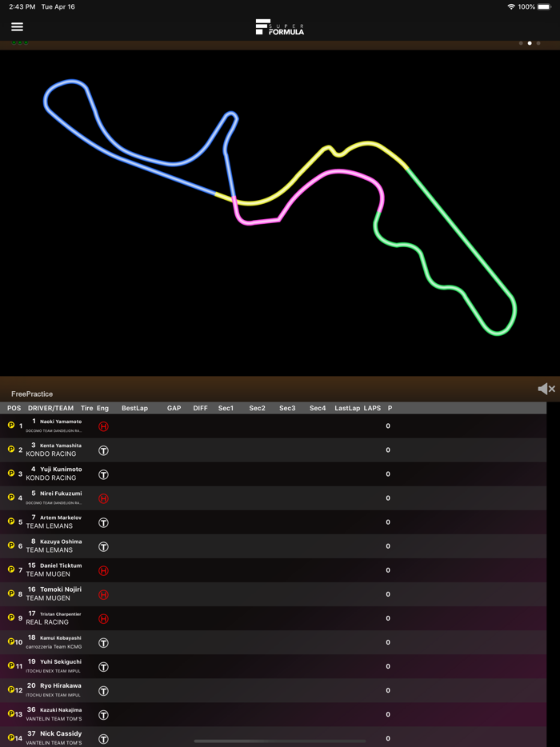This screenshot has height=747, width=560.
Task: Tap Toyota engine icon for Kenta Yamashita
Action: click(103, 450)
